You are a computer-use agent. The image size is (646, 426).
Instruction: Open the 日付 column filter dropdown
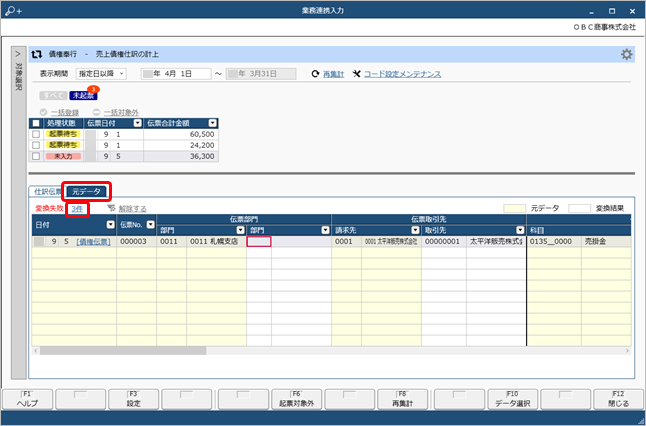click(x=110, y=225)
